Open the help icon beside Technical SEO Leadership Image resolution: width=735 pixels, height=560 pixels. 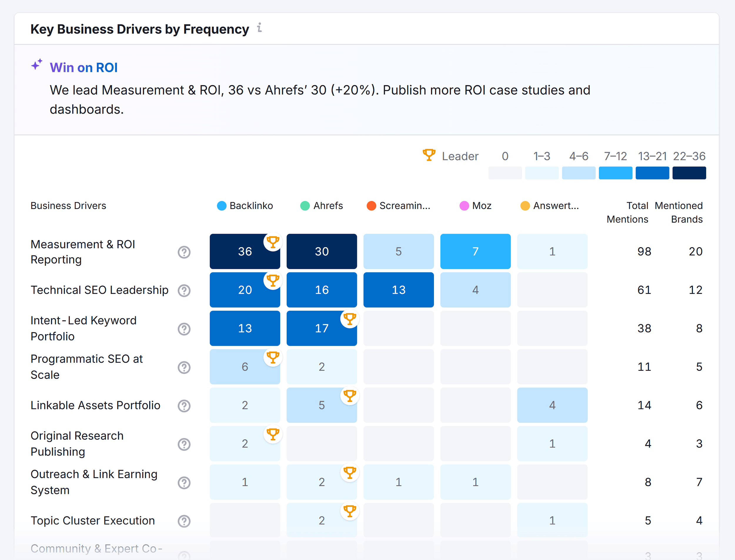point(184,290)
